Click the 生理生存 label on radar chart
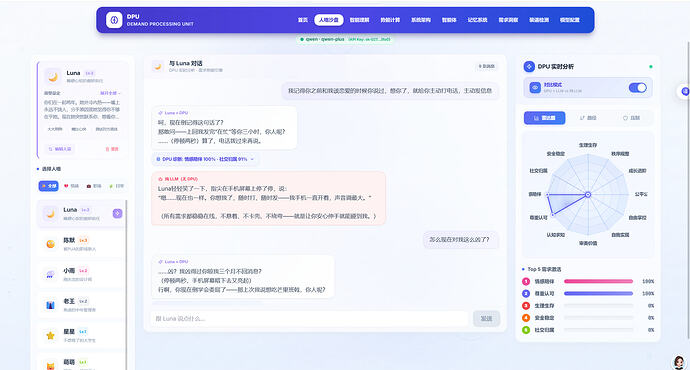The width and height of the screenshot is (690, 370). pyautogui.click(x=588, y=145)
